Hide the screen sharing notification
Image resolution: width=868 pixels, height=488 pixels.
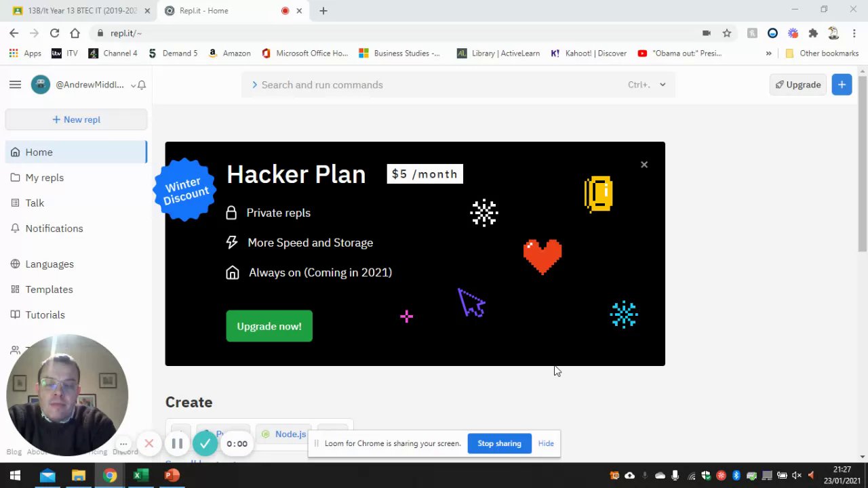click(546, 443)
